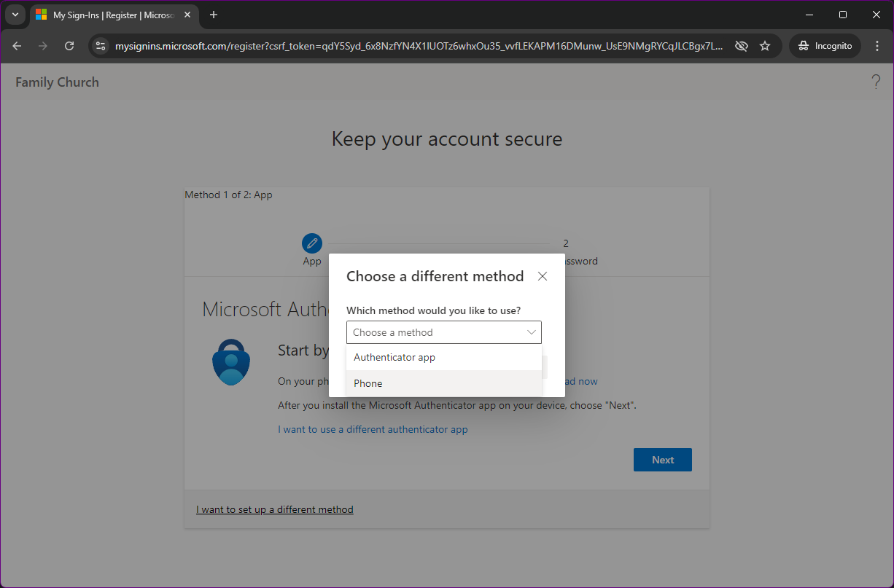Screen dimensions: 894x588
Task: Bookmark this page with the star icon
Action: (765, 46)
